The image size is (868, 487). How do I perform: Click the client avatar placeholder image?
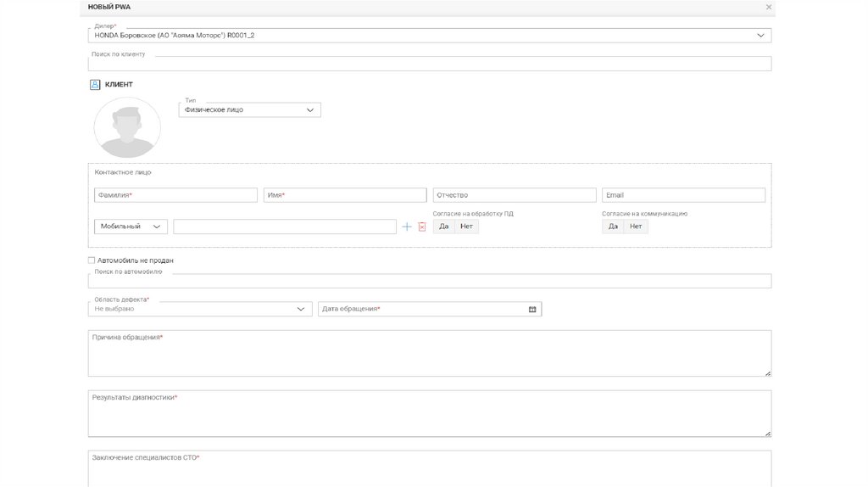pos(127,127)
